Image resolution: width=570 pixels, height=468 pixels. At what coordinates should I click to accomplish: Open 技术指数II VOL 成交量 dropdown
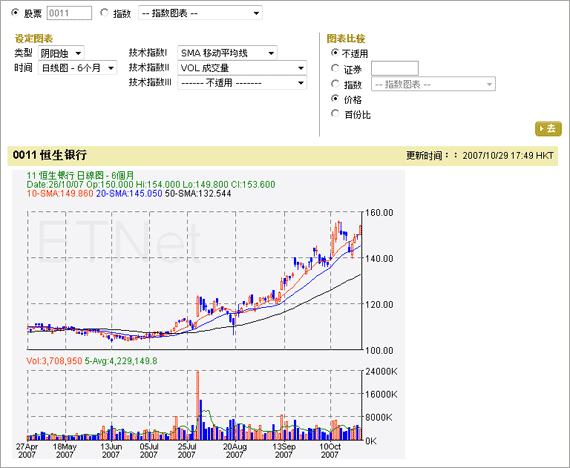click(242, 68)
